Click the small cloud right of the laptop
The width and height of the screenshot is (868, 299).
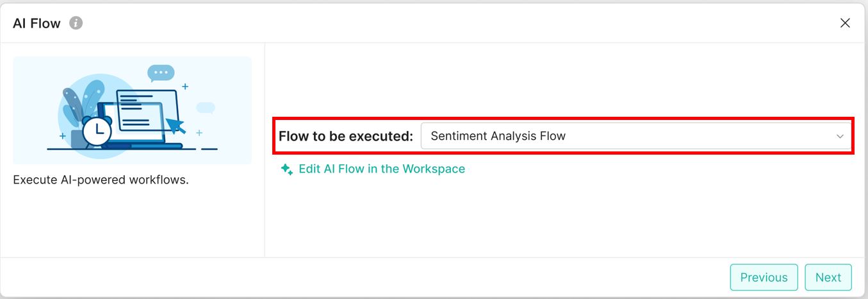206,108
